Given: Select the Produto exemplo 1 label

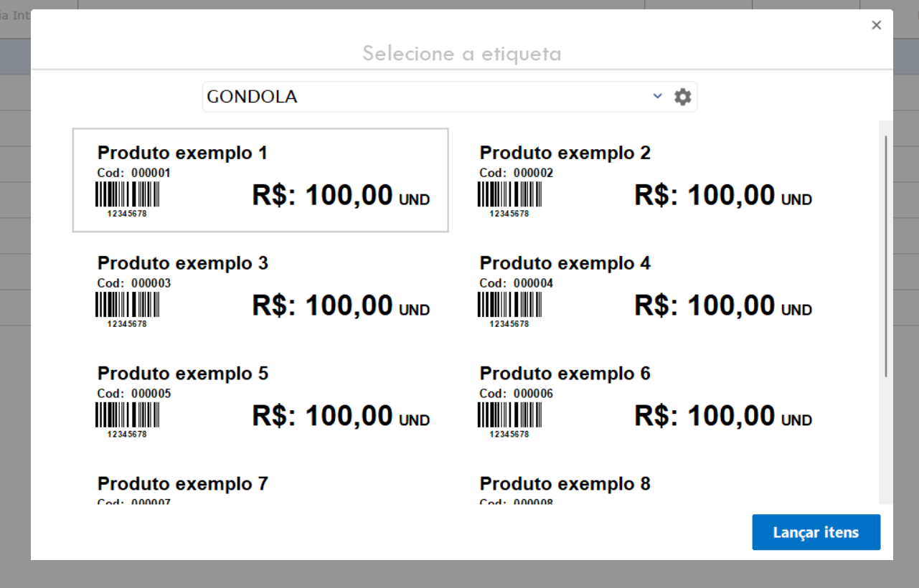Looking at the screenshot, I should [260, 180].
